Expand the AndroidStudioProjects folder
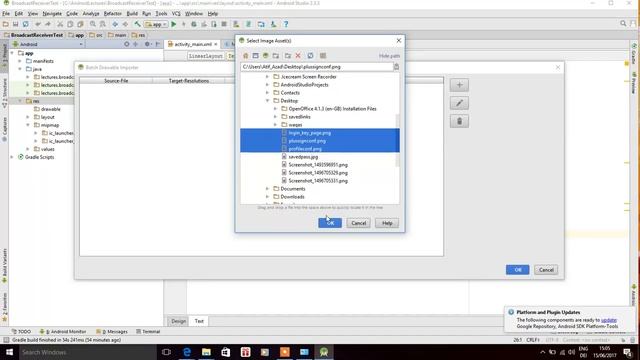 (x=268, y=85)
